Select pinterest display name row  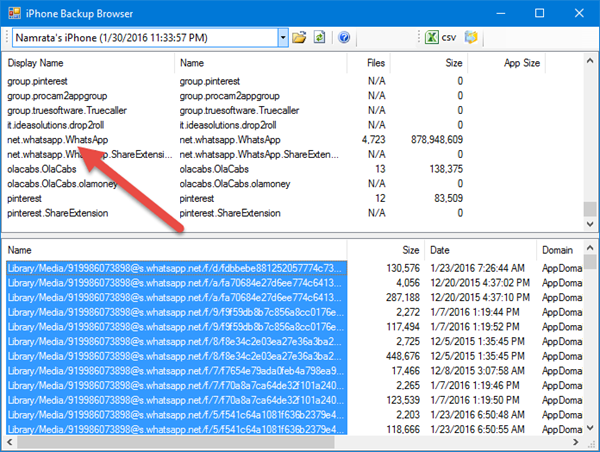(x=24, y=199)
